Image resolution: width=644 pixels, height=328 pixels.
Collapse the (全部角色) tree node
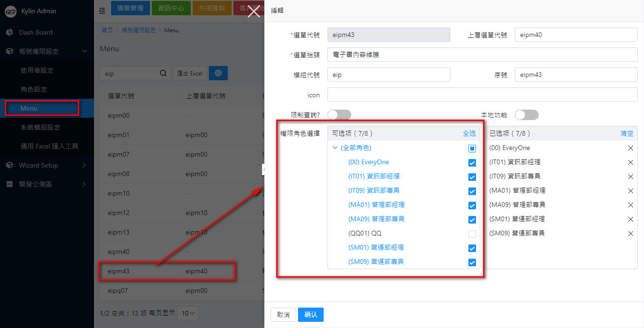coord(335,148)
